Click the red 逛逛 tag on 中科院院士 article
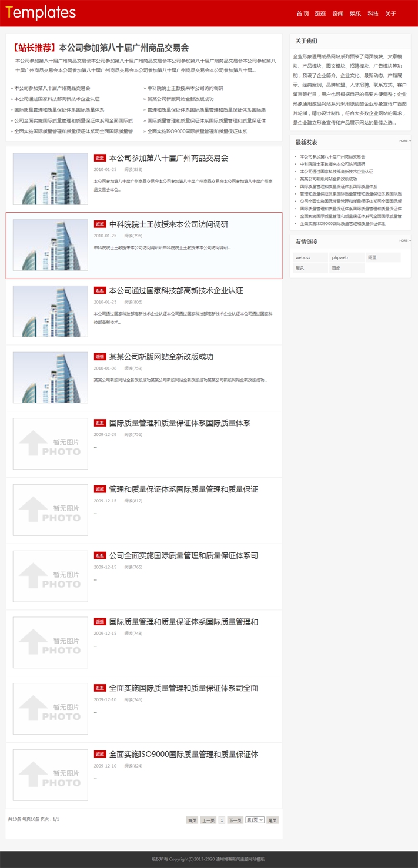 (x=100, y=224)
